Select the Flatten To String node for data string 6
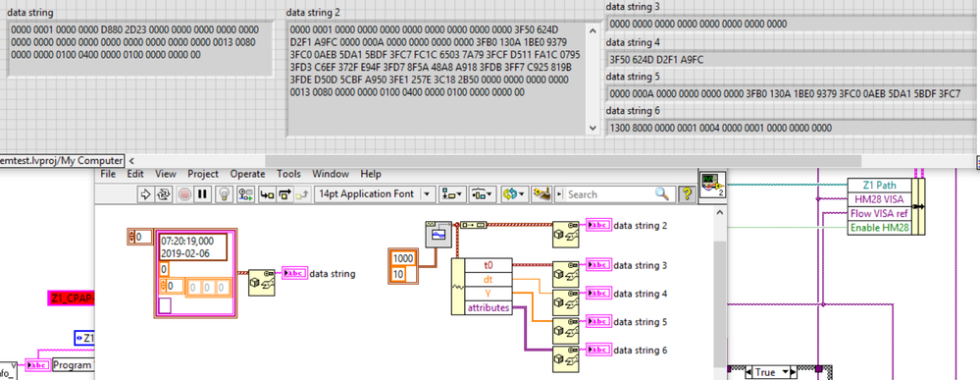The image size is (980, 380). 566,358
